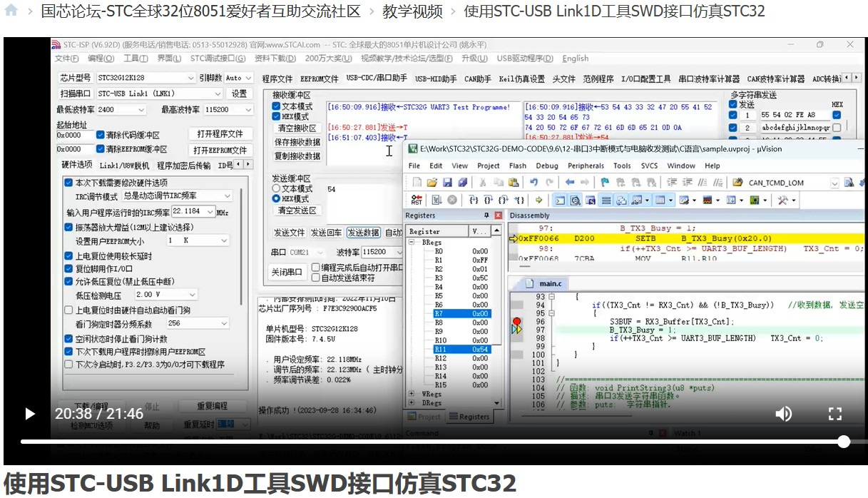Pin the Registers panel with pushpin icon
The image size is (868, 498).
486,215
